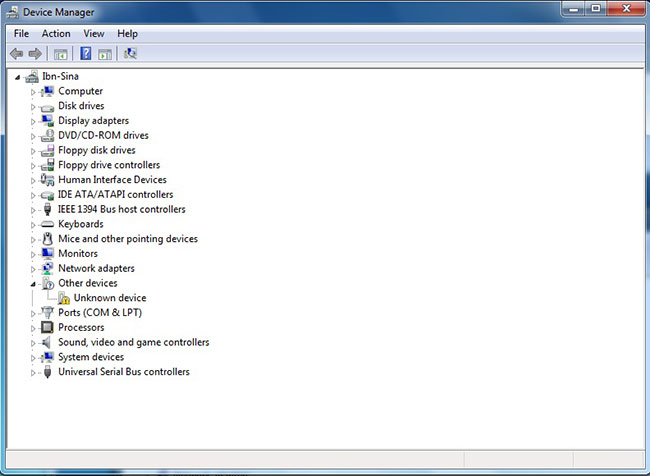Open the Help menu
The width and height of the screenshot is (650, 476).
point(127,34)
